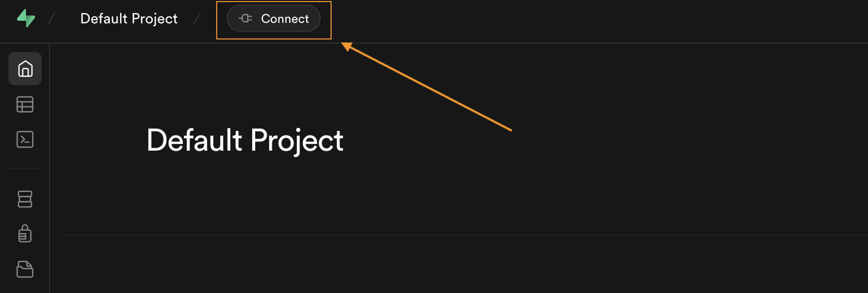
Task: Select Default Project in the breadcrumb
Action: pos(129,19)
